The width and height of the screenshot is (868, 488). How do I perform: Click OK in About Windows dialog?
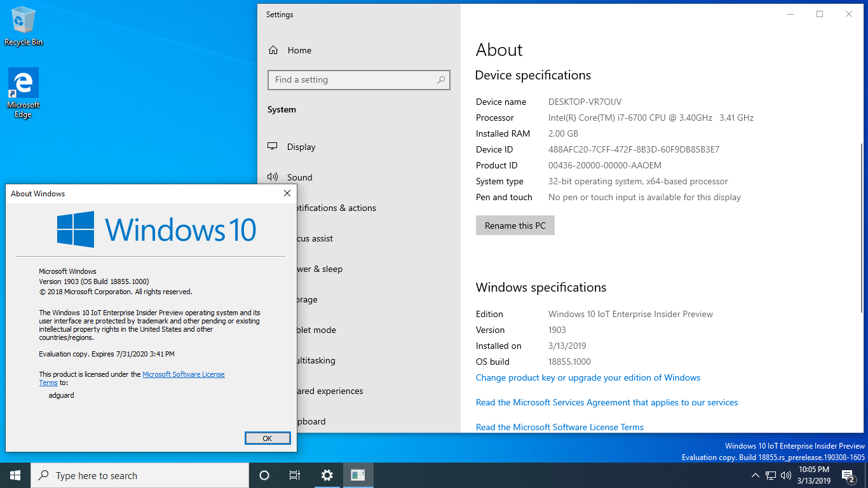click(x=268, y=438)
